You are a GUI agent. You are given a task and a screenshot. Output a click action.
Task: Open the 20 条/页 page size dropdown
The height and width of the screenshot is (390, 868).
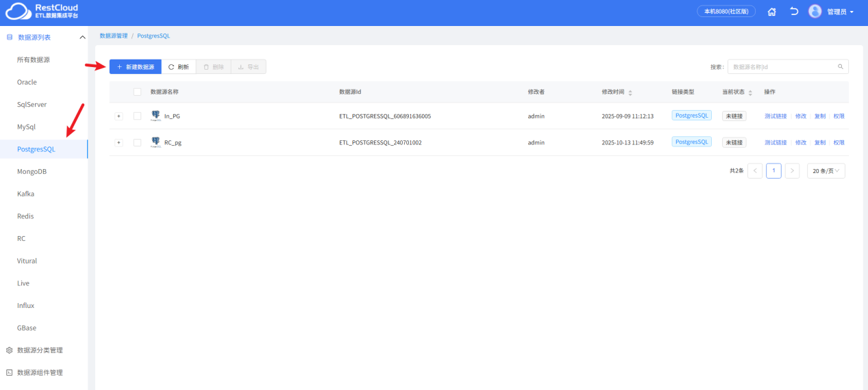pos(826,171)
